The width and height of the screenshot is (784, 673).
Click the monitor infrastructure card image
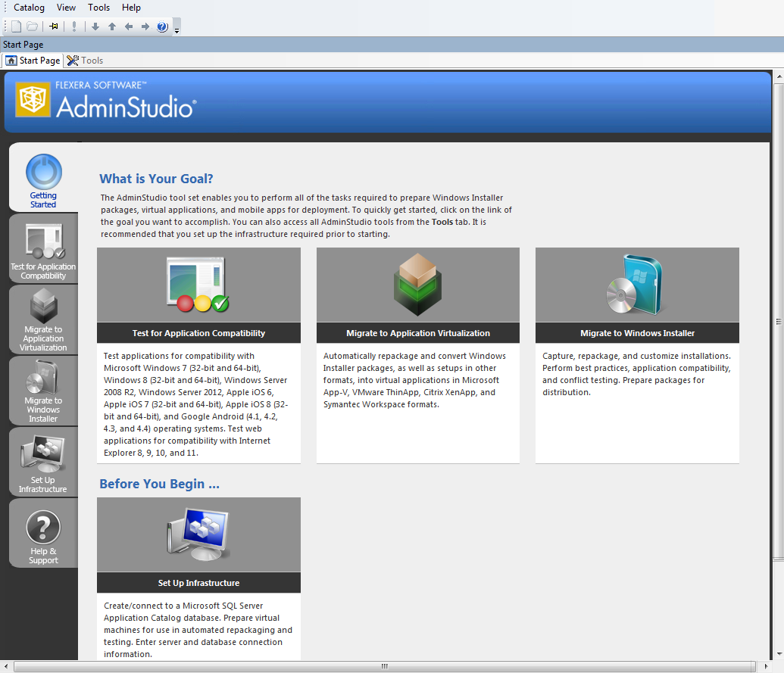point(198,534)
